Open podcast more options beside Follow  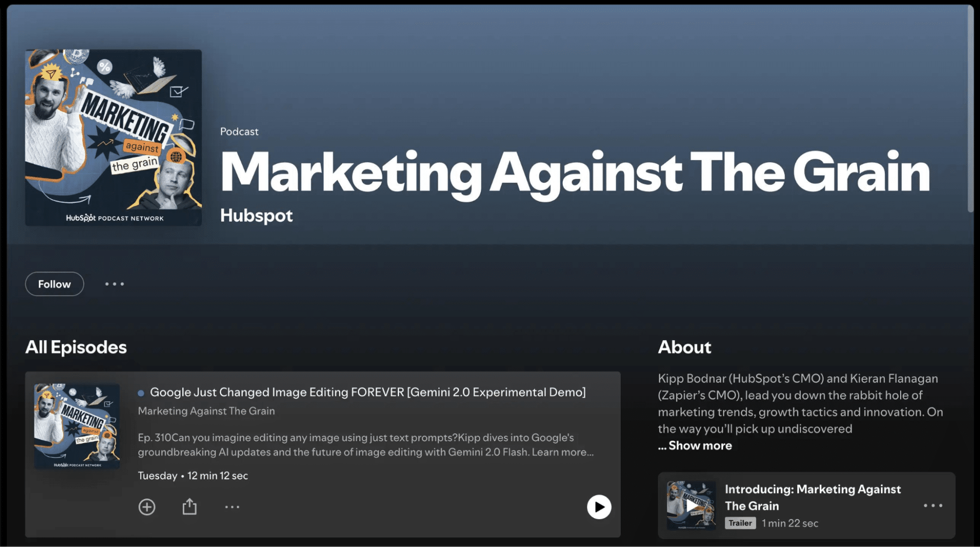[x=114, y=284]
